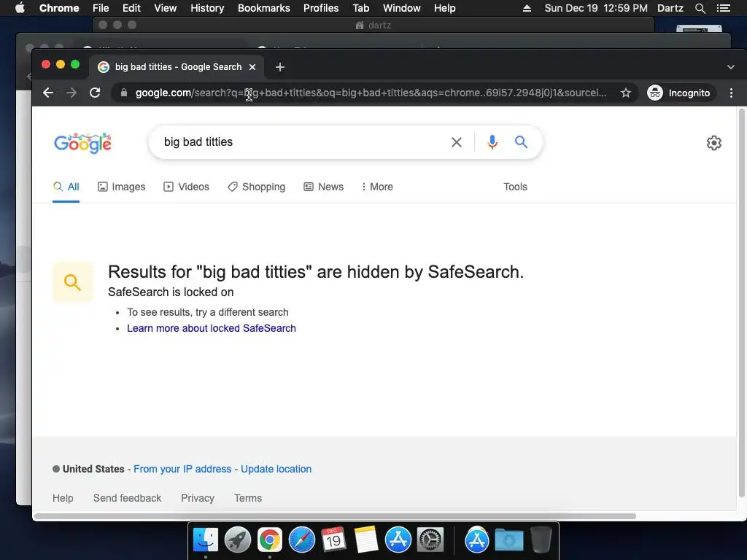Open Notes from the Dock
This screenshot has width=747, height=560.
[x=366, y=540]
